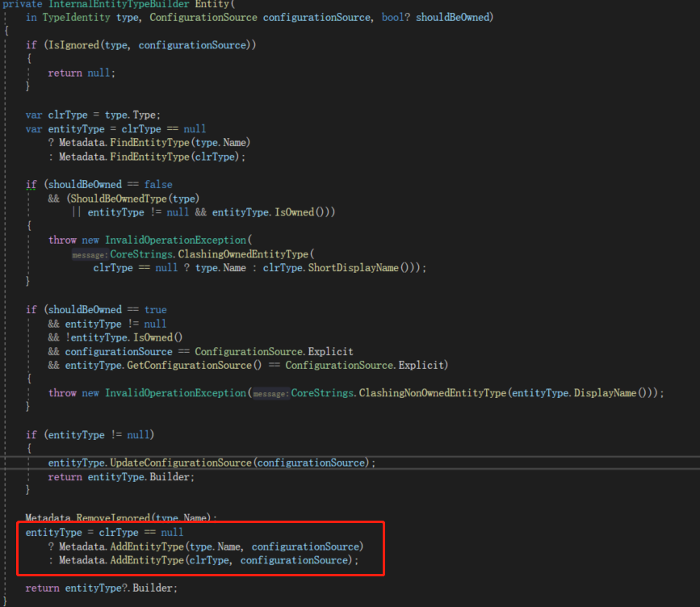The width and height of the screenshot is (700, 607).
Task: Click AddEntityType(clrType, configurationSource) call
Action: (x=232, y=560)
